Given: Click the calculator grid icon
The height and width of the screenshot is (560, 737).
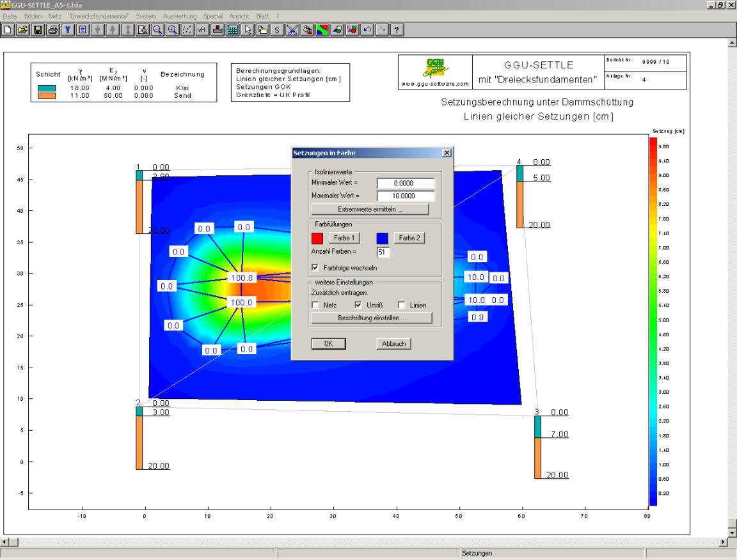Looking at the screenshot, I should coord(233,30).
